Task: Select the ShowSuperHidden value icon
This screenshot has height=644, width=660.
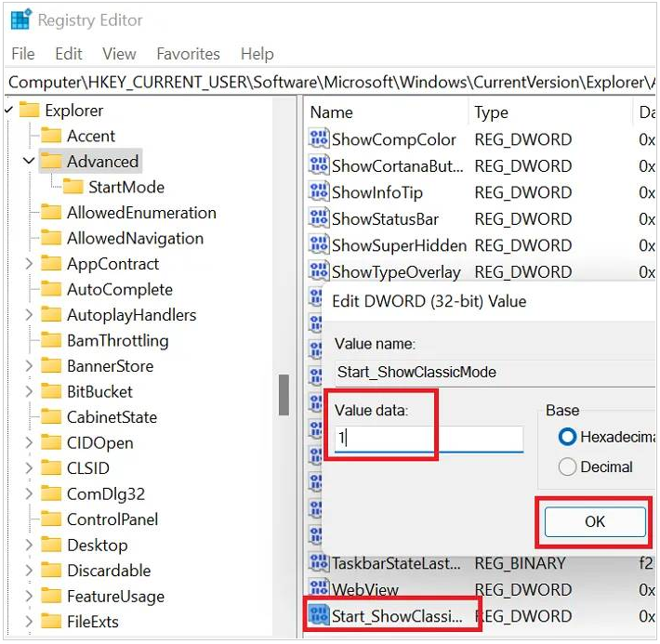Action: pyautogui.click(x=319, y=245)
